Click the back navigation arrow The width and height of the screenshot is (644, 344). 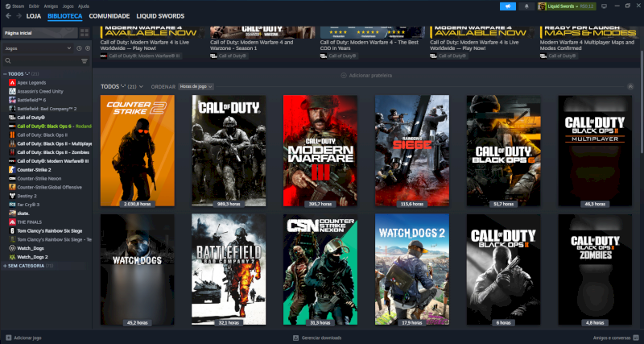(x=8, y=16)
